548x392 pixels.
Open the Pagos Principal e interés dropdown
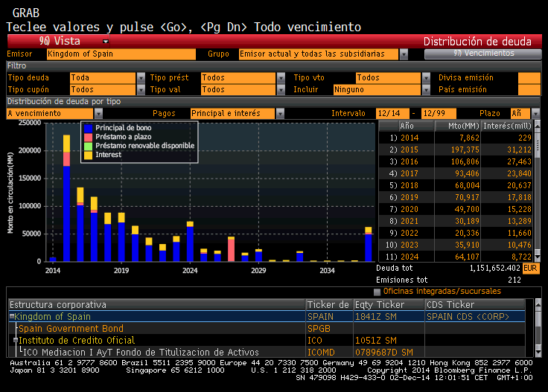tap(280, 114)
